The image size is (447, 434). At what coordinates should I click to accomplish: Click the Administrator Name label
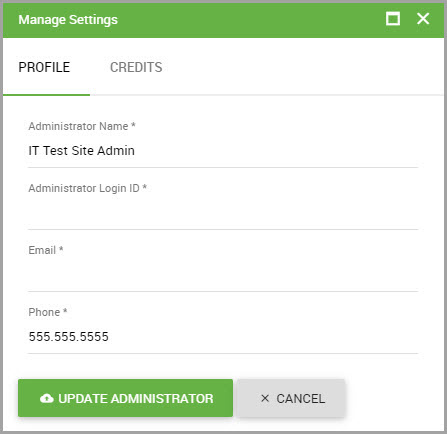pos(78,126)
